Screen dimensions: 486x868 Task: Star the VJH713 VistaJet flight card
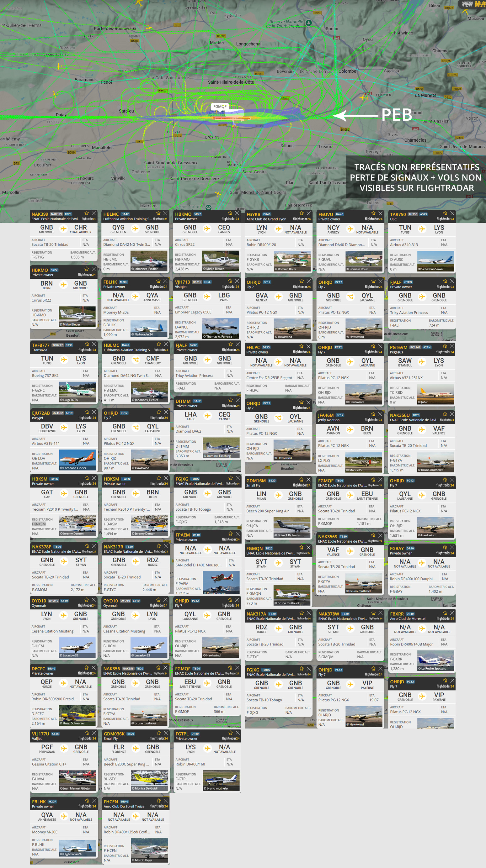tap(230, 281)
